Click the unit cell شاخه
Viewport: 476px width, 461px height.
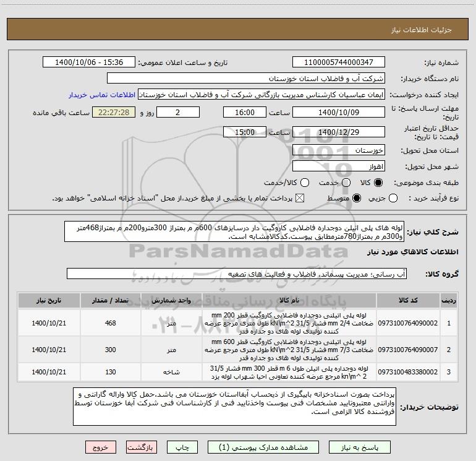pyautogui.click(x=171, y=372)
